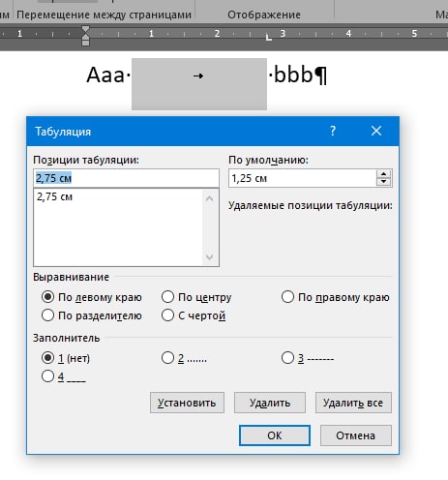Click the first-line indent marker on ruler
The width and height of the screenshot is (448, 480).
coord(85,29)
